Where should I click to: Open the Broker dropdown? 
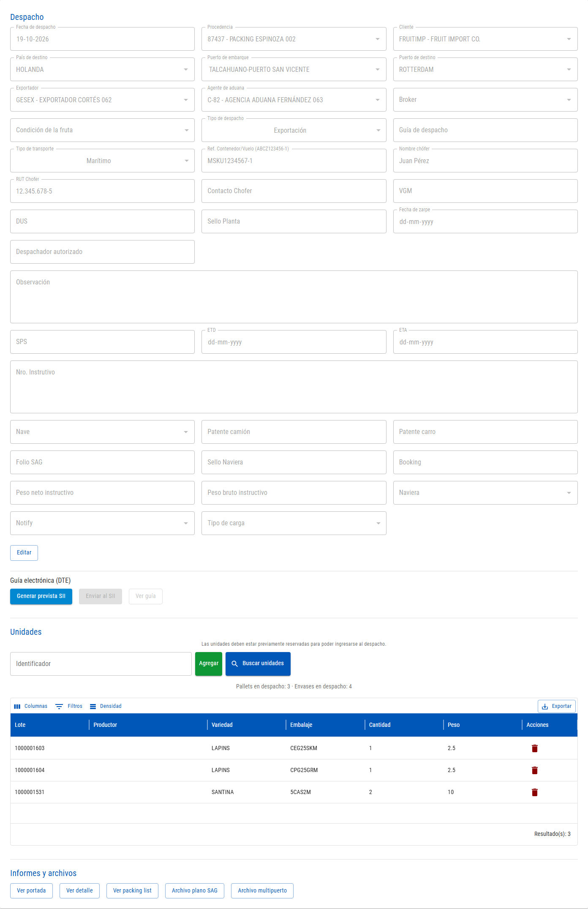coord(485,100)
